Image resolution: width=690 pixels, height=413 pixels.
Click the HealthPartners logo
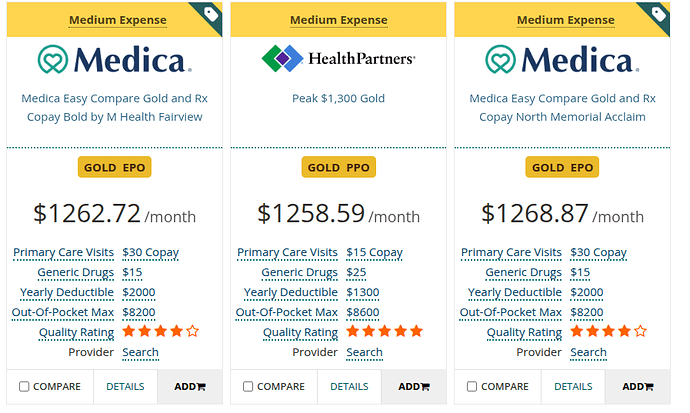pos(338,58)
